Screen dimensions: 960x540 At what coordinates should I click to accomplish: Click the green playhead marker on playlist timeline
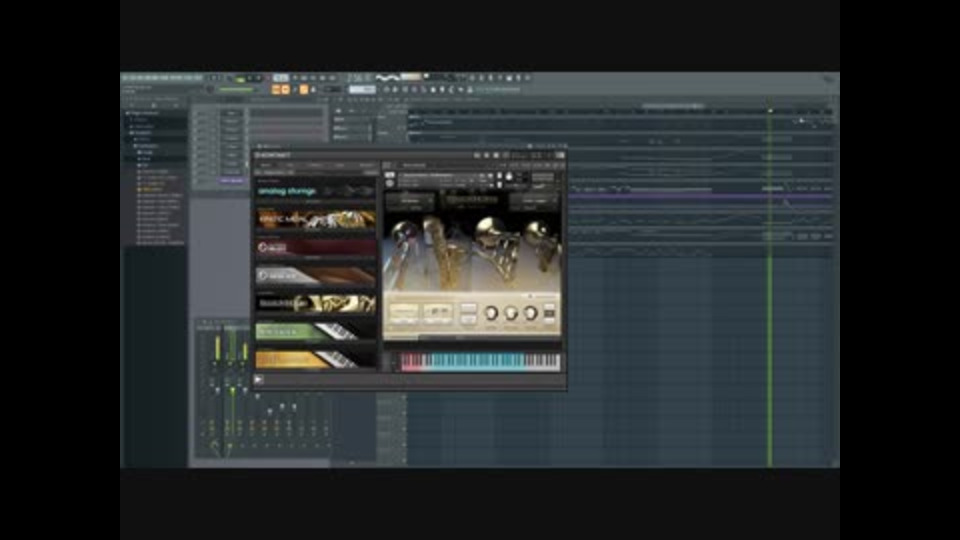pyautogui.click(x=770, y=111)
